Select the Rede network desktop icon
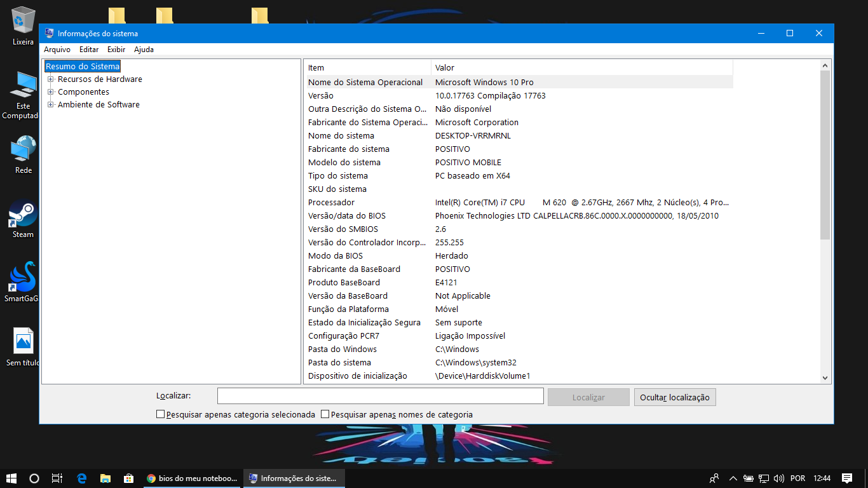 point(23,154)
